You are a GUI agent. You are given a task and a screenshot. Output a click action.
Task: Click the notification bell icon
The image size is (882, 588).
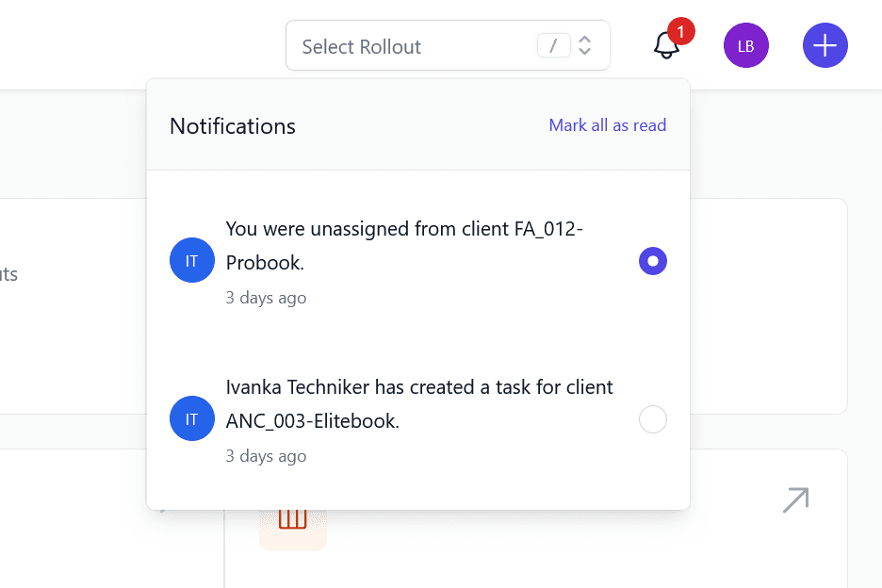(665, 45)
